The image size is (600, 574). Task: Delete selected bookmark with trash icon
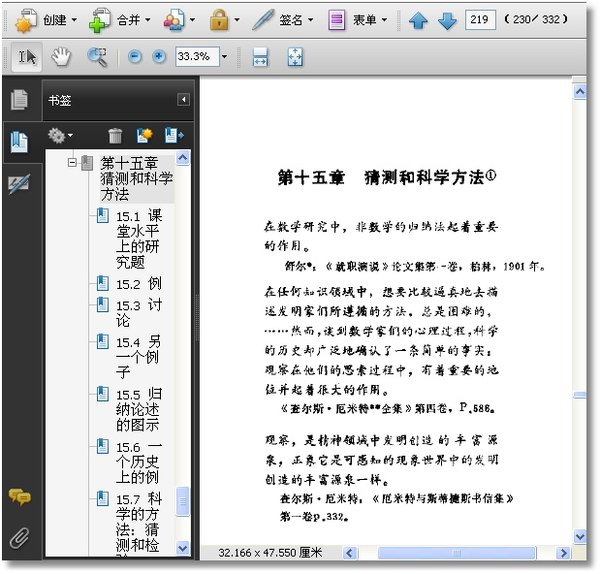(116, 135)
